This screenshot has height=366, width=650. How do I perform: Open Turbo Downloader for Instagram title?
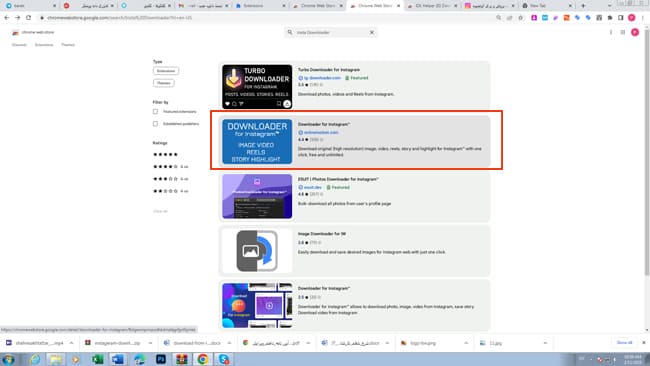[x=329, y=70]
